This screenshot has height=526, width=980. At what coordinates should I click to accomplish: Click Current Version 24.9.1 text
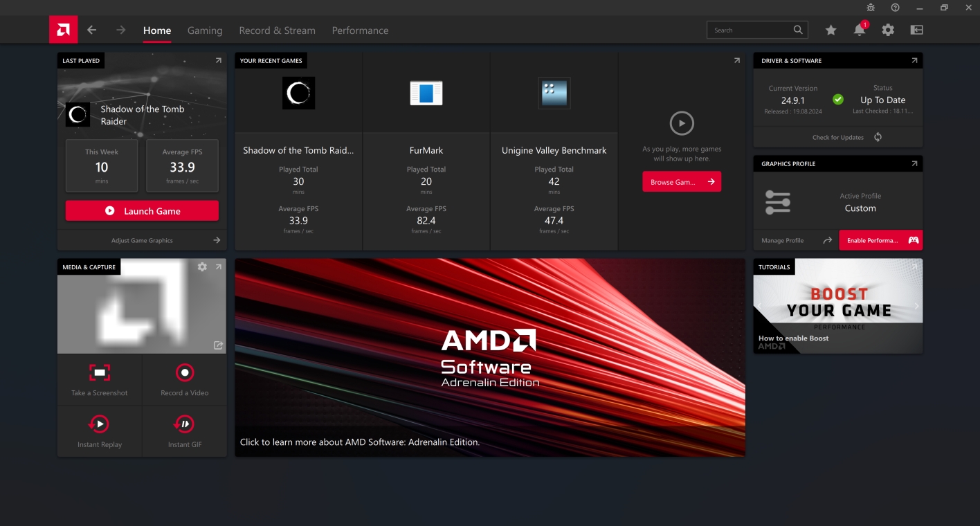(x=793, y=100)
